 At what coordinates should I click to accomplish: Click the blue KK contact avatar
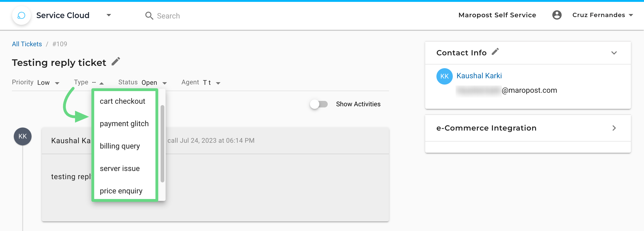[x=444, y=76]
